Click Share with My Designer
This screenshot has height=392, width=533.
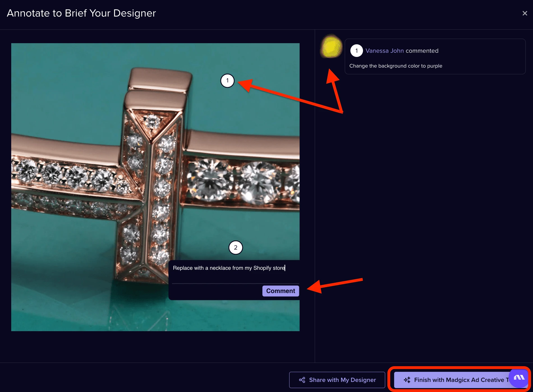pyautogui.click(x=337, y=380)
